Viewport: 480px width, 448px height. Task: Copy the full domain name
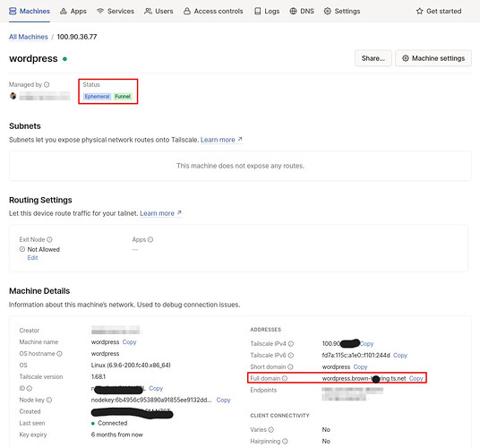pyautogui.click(x=416, y=378)
